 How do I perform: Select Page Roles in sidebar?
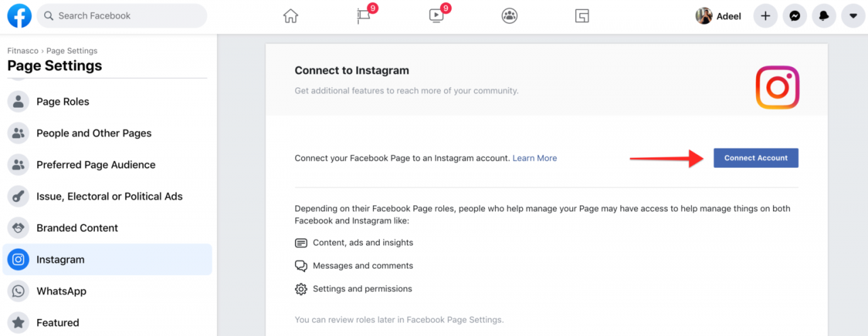click(107, 102)
